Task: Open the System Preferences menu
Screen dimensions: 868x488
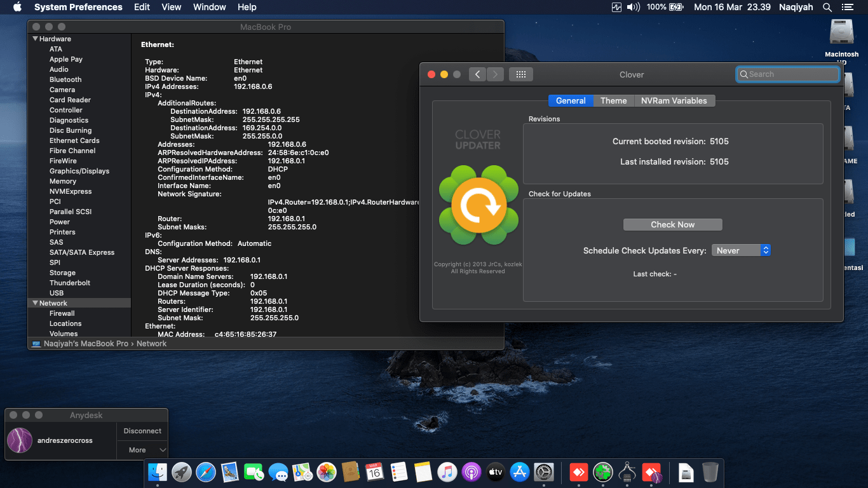Action: pos(78,7)
